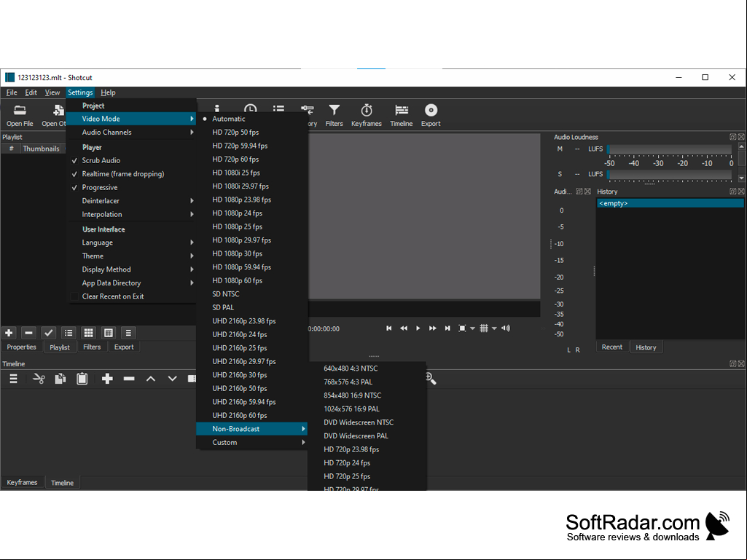Click the player volume speaker icon
This screenshot has width=747, height=560.
click(x=506, y=328)
